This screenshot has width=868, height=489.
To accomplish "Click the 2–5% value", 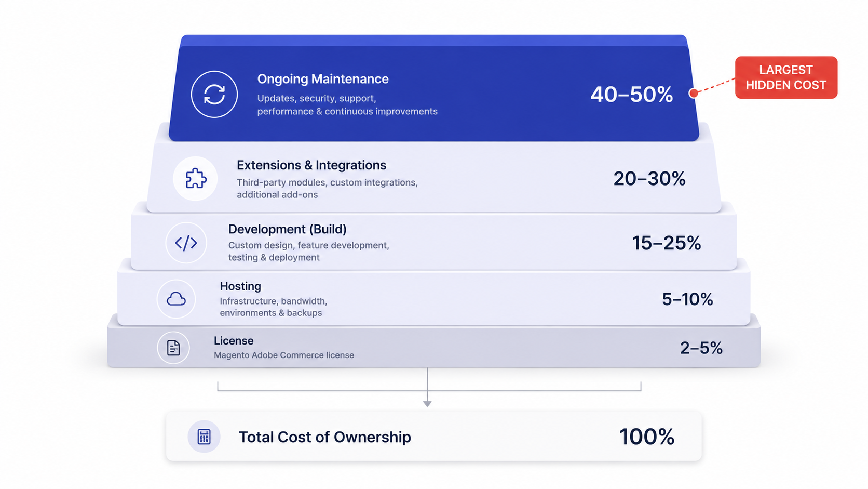I will pyautogui.click(x=701, y=348).
